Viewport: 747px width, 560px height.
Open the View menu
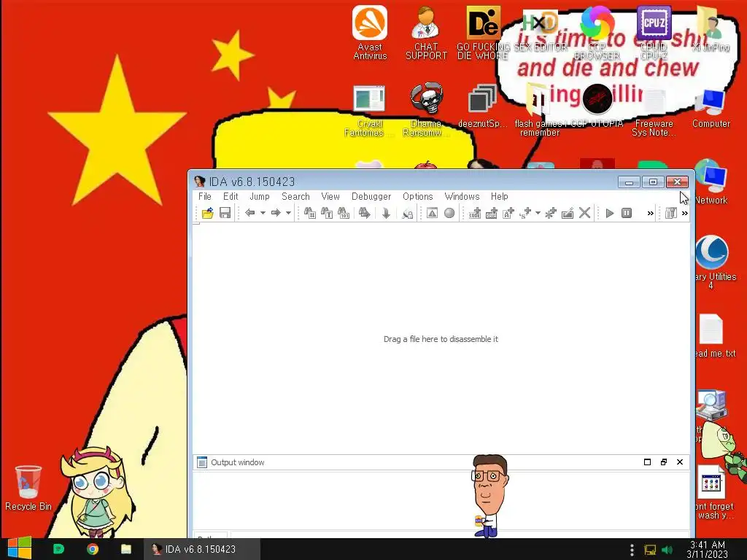[x=330, y=196]
